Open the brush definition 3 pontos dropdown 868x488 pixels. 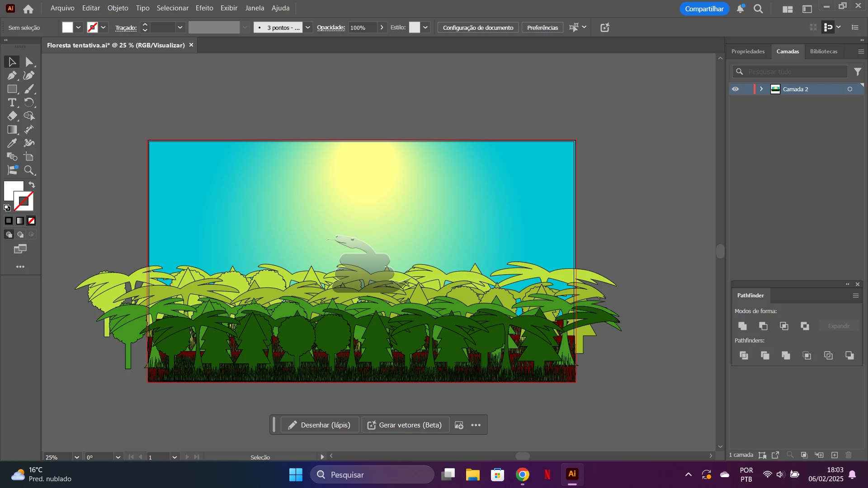(x=308, y=28)
